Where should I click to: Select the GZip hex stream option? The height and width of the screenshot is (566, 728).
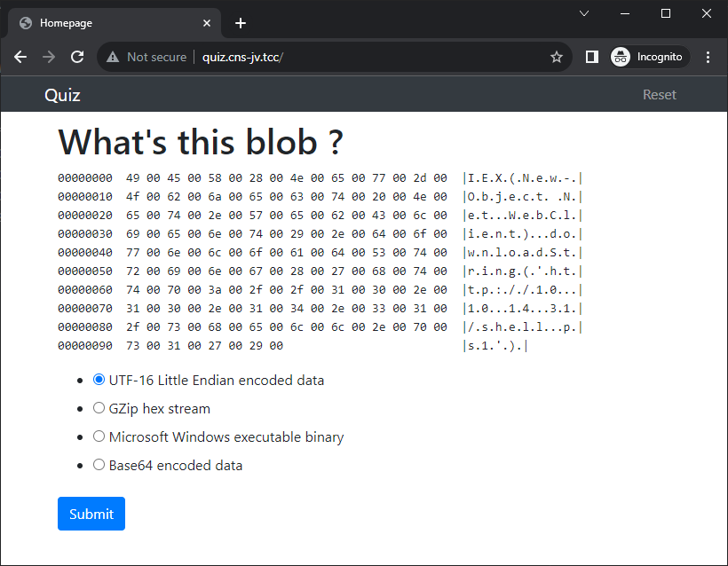point(99,408)
